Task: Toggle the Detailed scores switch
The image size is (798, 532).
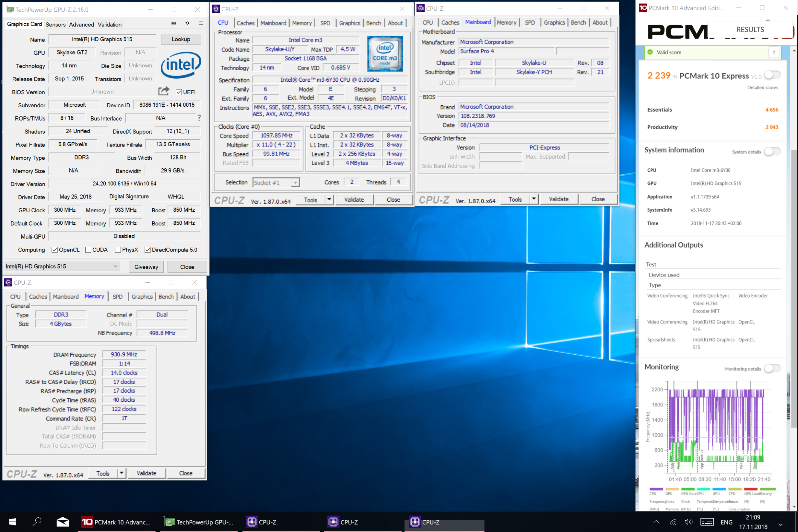Action: pyautogui.click(x=772, y=75)
